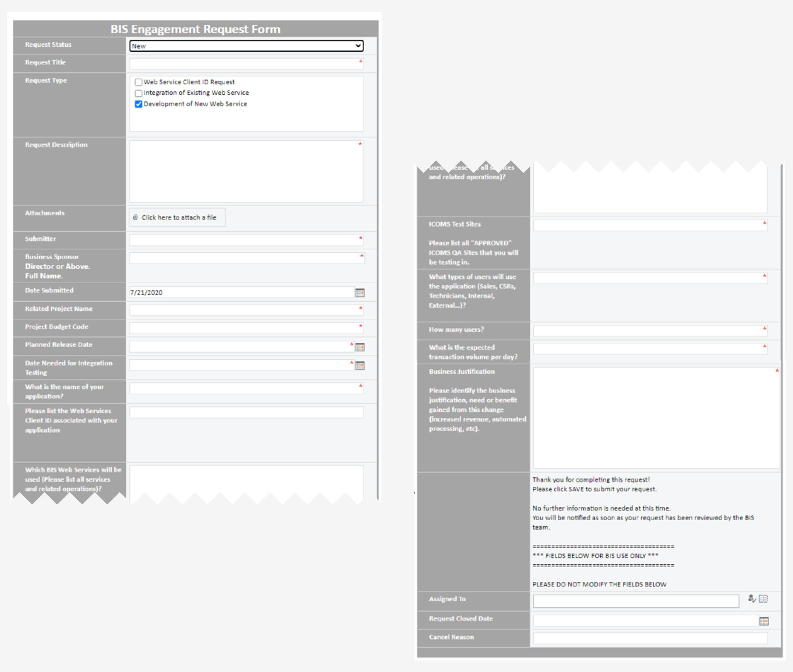The height and width of the screenshot is (672, 793).
Task: Check Web Service Client ID Request
Action: pyautogui.click(x=139, y=82)
